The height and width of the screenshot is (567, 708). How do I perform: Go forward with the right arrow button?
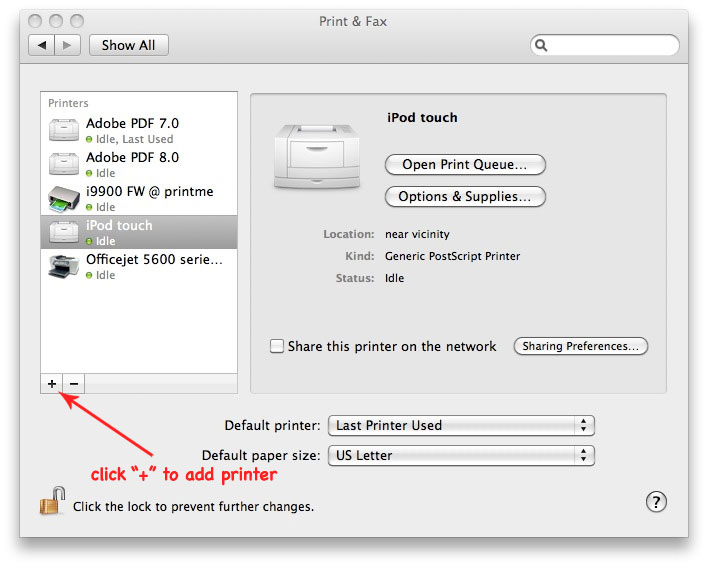(x=68, y=45)
